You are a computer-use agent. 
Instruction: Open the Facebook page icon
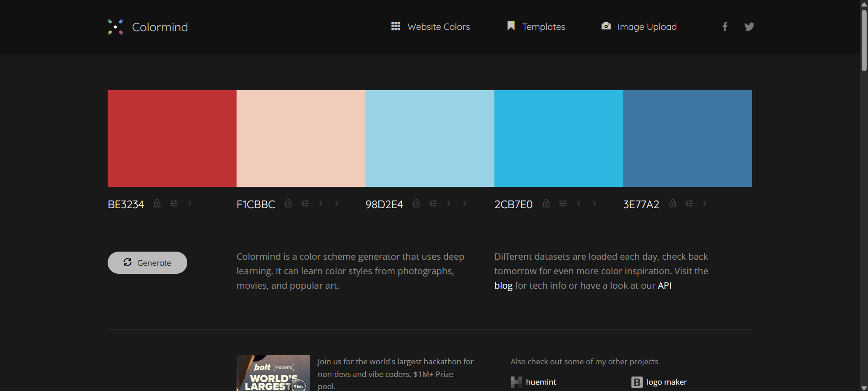pyautogui.click(x=725, y=27)
